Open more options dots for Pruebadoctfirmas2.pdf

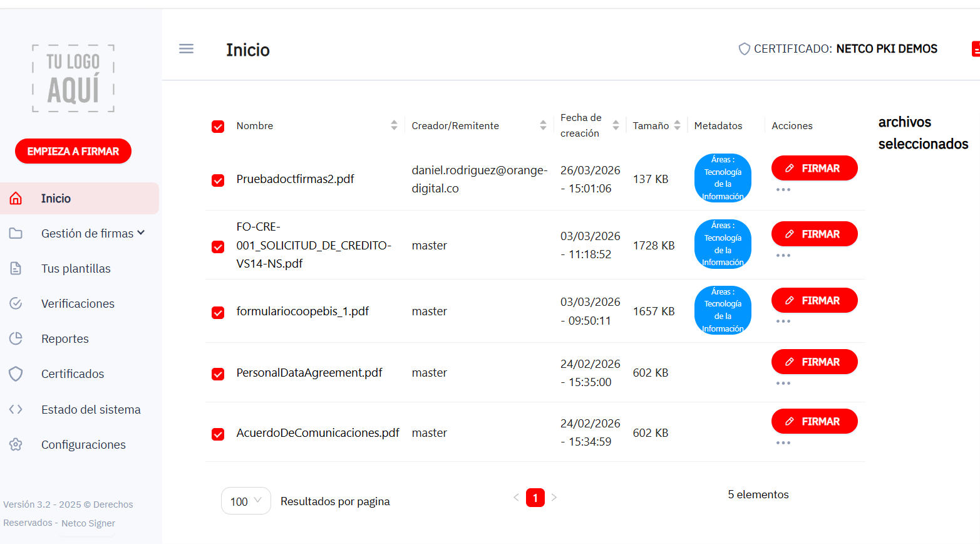pyautogui.click(x=783, y=189)
